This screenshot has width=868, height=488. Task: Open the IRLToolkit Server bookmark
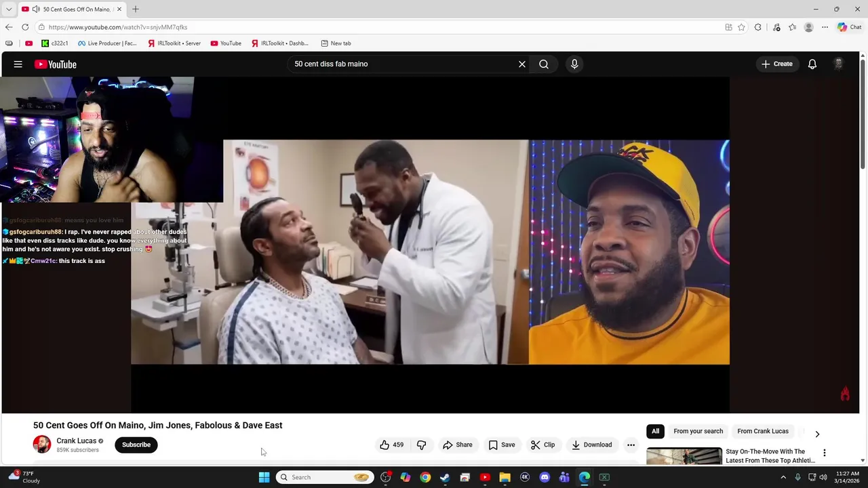(174, 43)
